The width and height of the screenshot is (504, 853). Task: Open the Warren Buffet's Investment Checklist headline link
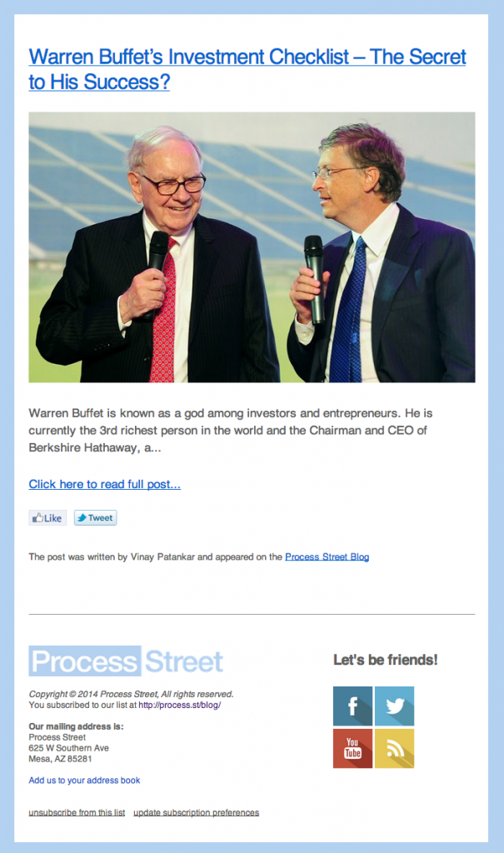pos(247,69)
